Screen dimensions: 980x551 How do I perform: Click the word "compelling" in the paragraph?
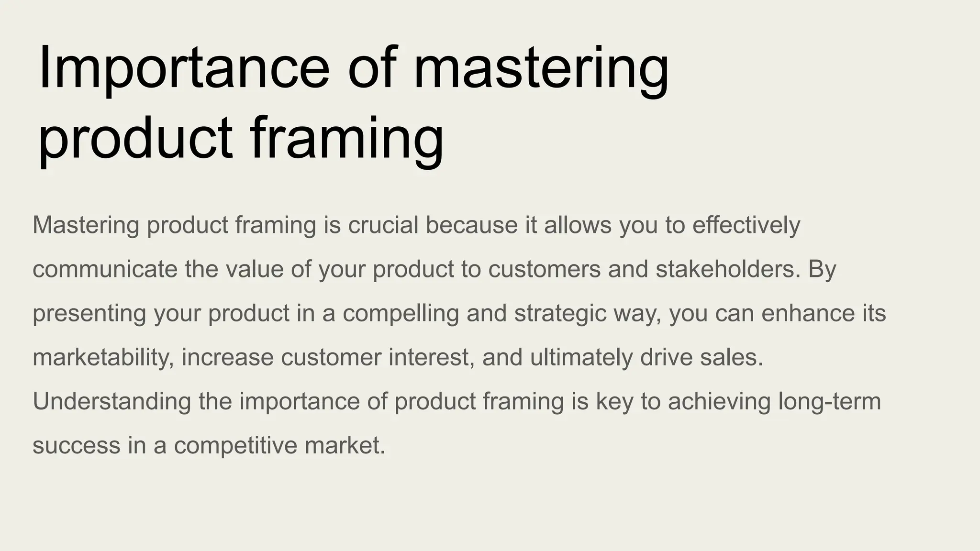[x=401, y=314]
